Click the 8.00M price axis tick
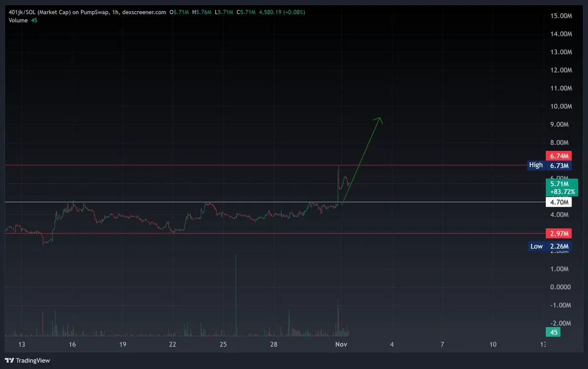The image size is (588, 369). [x=561, y=143]
